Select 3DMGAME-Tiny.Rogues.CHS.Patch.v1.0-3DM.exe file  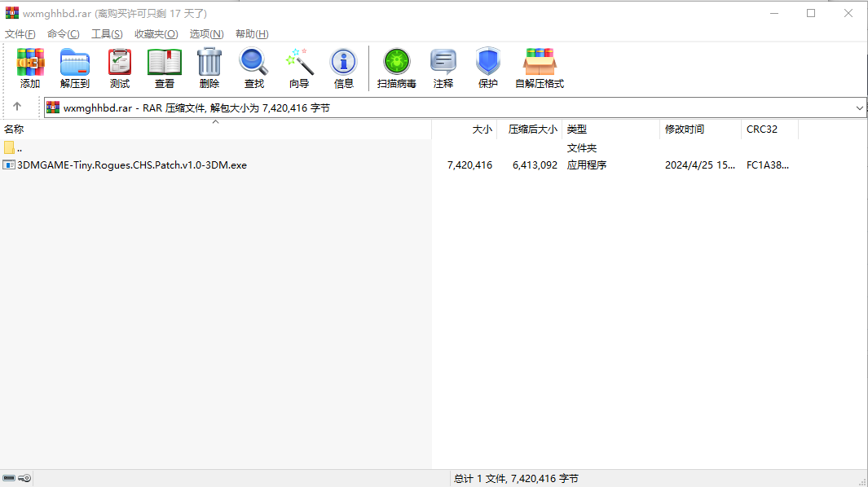(x=132, y=165)
